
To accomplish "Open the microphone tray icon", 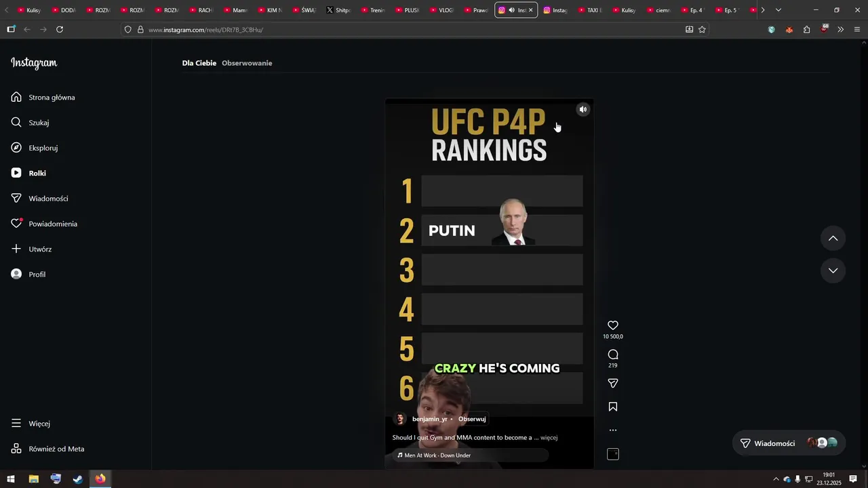I will 797,479.
